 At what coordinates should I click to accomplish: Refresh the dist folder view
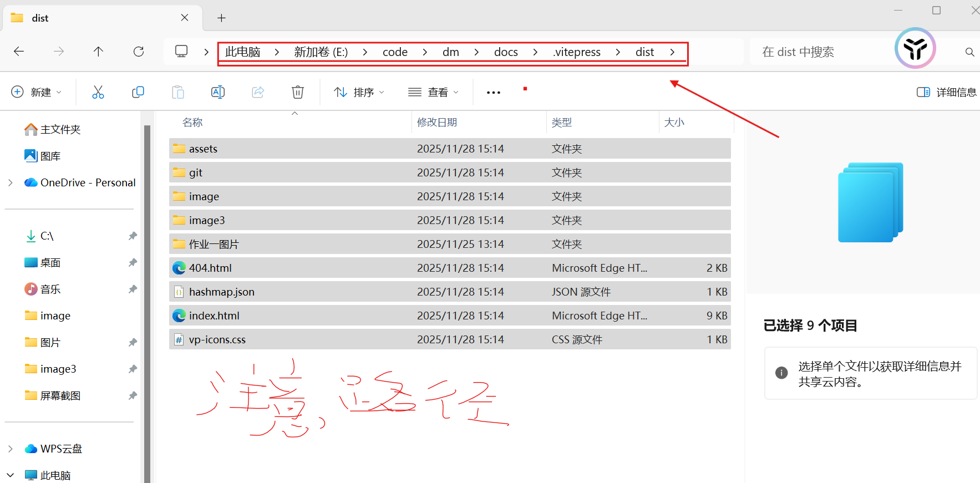coord(139,52)
